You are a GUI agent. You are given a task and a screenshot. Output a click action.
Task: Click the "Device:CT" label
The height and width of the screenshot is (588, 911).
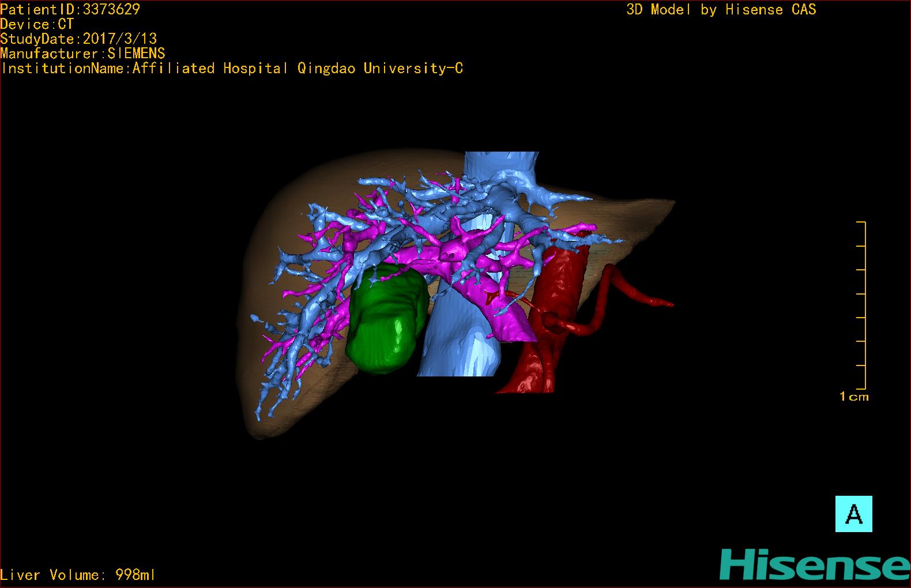coord(37,24)
